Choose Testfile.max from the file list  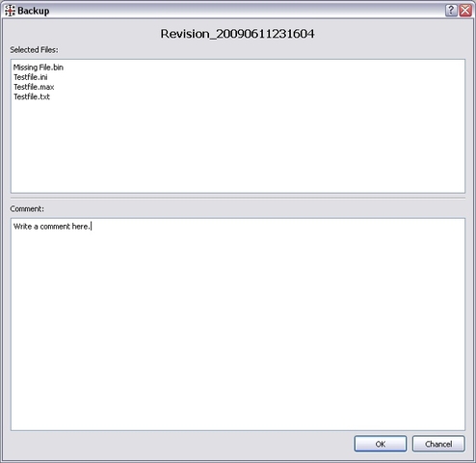pyautogui.click(x=34, y=87)
